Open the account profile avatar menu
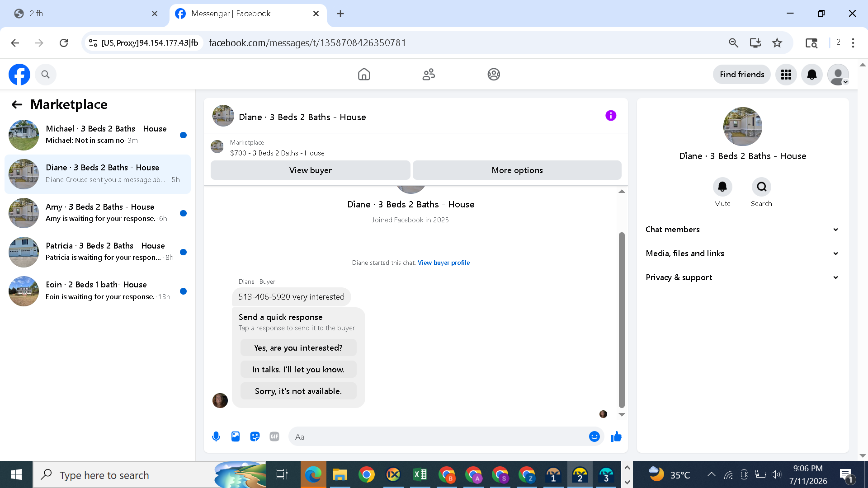This screenshot has height=488, width=868. 838,75
